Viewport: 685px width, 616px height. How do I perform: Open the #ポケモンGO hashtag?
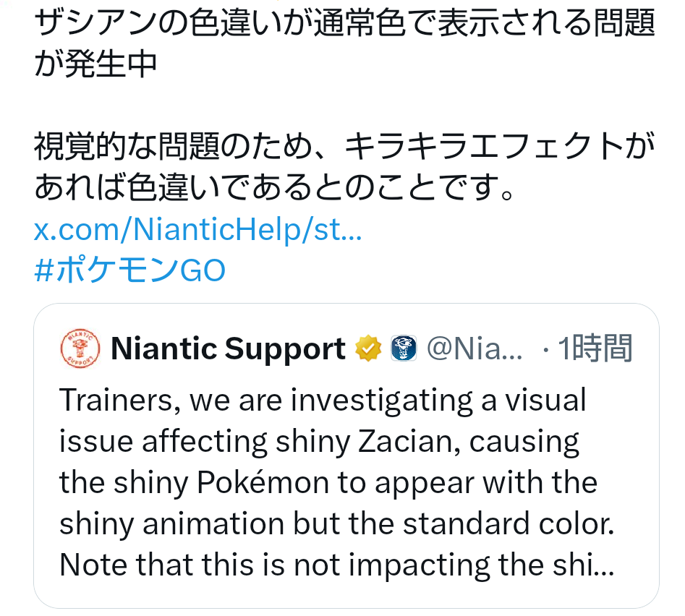(130, 270)
